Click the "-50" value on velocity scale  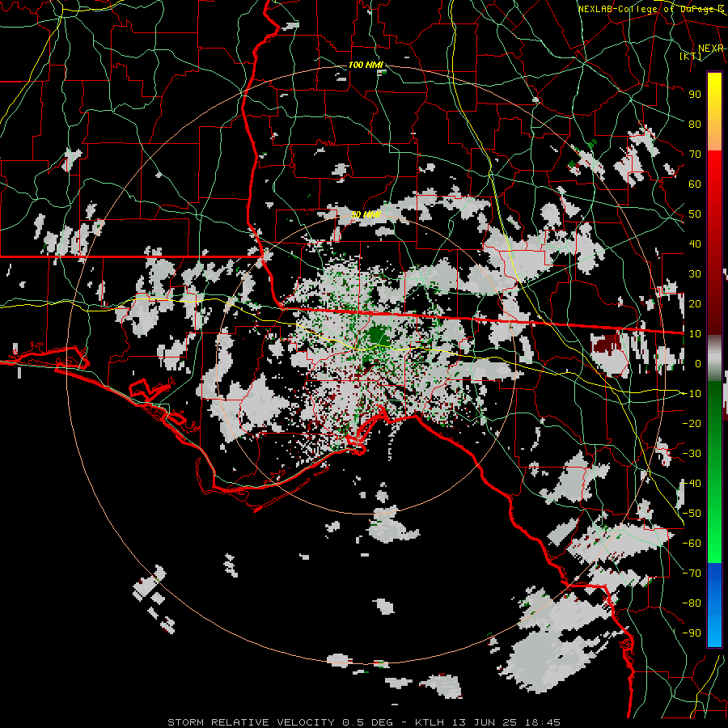[692, 514]
